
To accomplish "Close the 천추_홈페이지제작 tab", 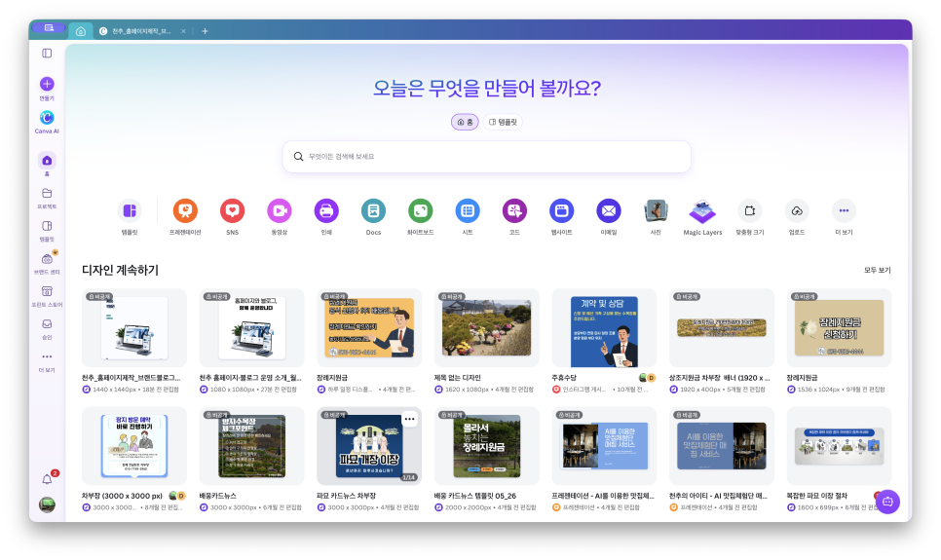I will coord(183,31).
